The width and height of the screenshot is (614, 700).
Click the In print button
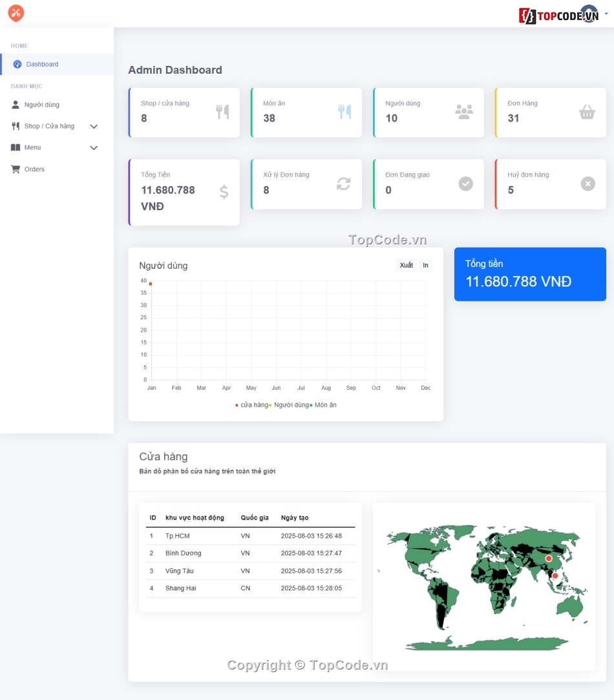pyautogui.click(x=425, y=265)
